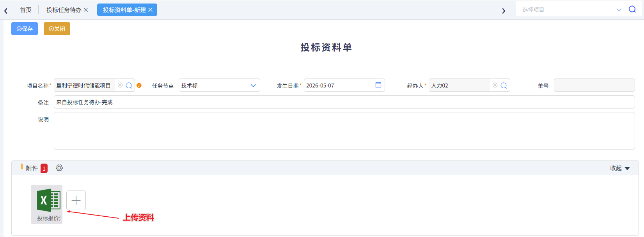Click the 发生日期 date field
Viewport: 644px width, 237px height.
pos(344,86)
